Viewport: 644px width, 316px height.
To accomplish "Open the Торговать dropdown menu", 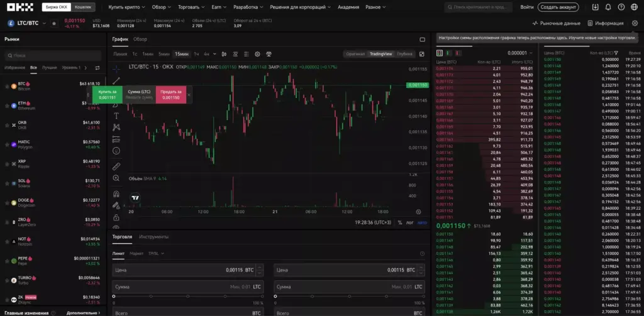I will [x=191, y=7].
